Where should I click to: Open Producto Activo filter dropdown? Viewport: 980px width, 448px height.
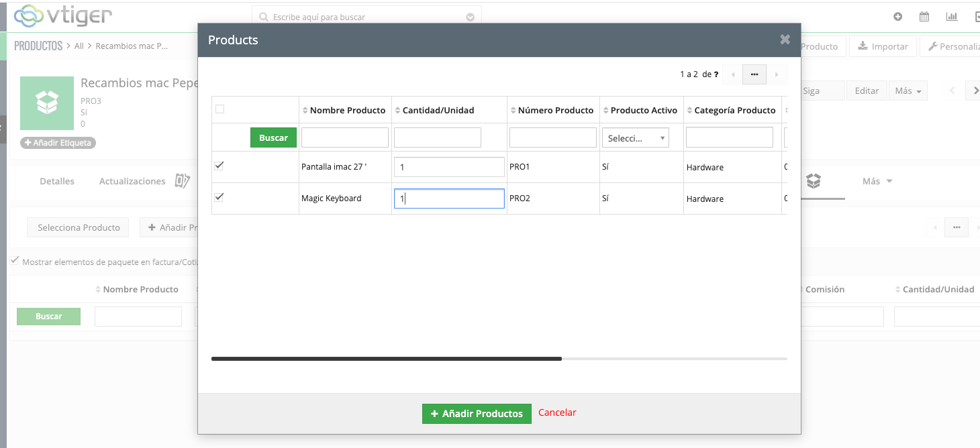pos(635,138)
